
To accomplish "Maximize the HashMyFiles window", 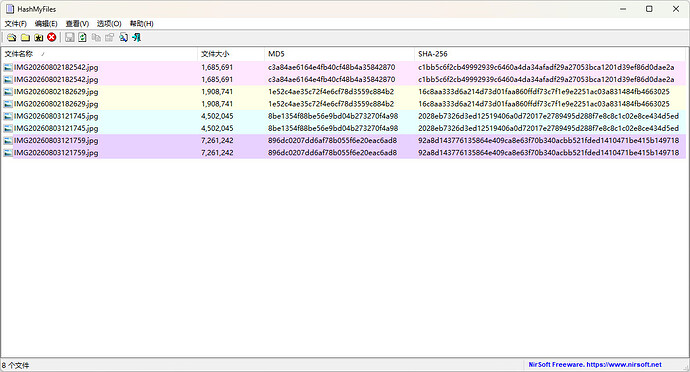I will (649, 9).
